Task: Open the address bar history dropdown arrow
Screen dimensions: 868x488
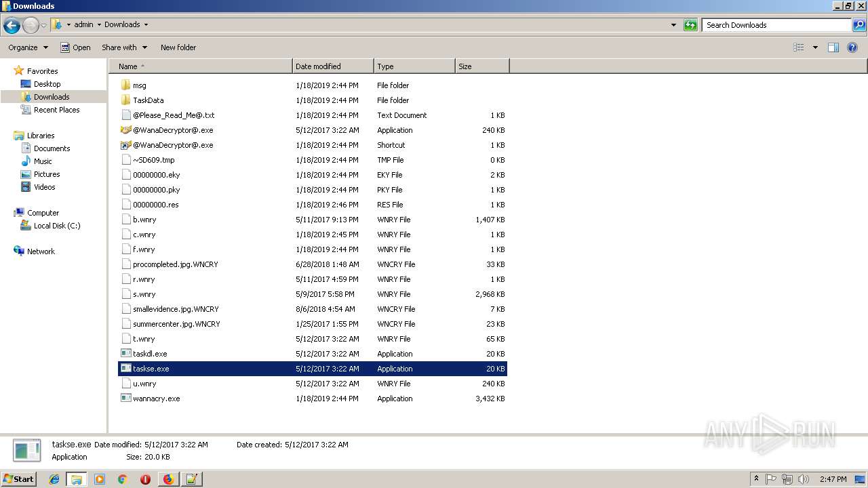Action: (673, 25)
